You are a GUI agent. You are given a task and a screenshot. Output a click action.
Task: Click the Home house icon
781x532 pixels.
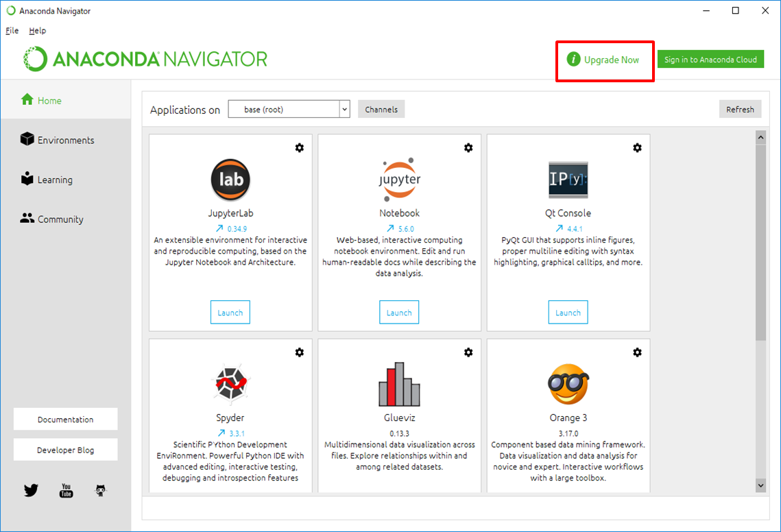[x=27, y=99]
